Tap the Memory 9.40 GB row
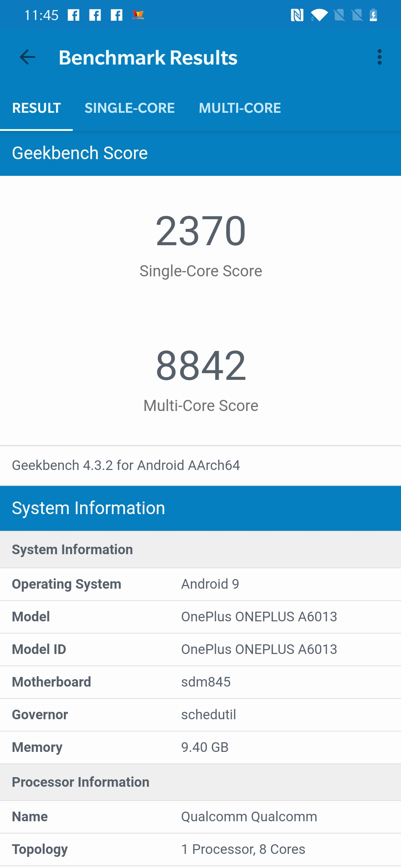Viewport: 401px width, 868px height. (200, 747)
